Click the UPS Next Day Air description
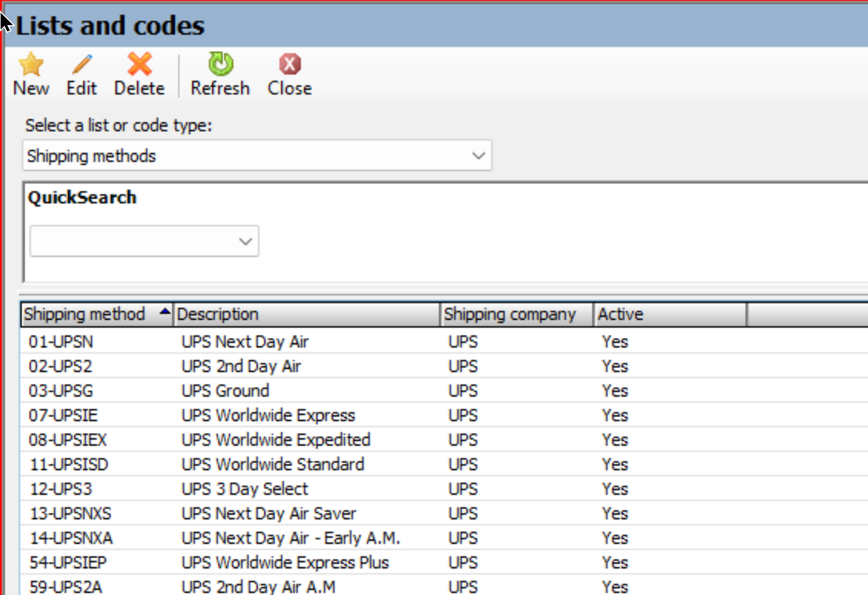The height and width of the screenshot is (595, 868). coord(245,342)
